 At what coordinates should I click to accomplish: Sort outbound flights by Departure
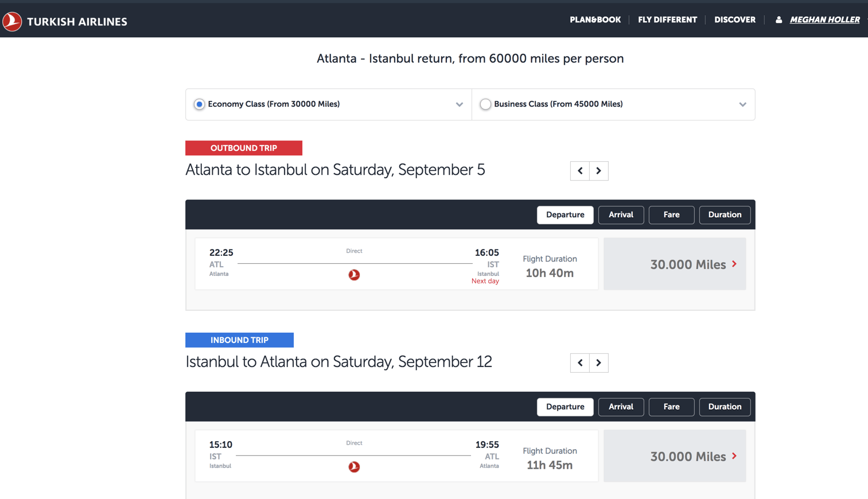565,215
